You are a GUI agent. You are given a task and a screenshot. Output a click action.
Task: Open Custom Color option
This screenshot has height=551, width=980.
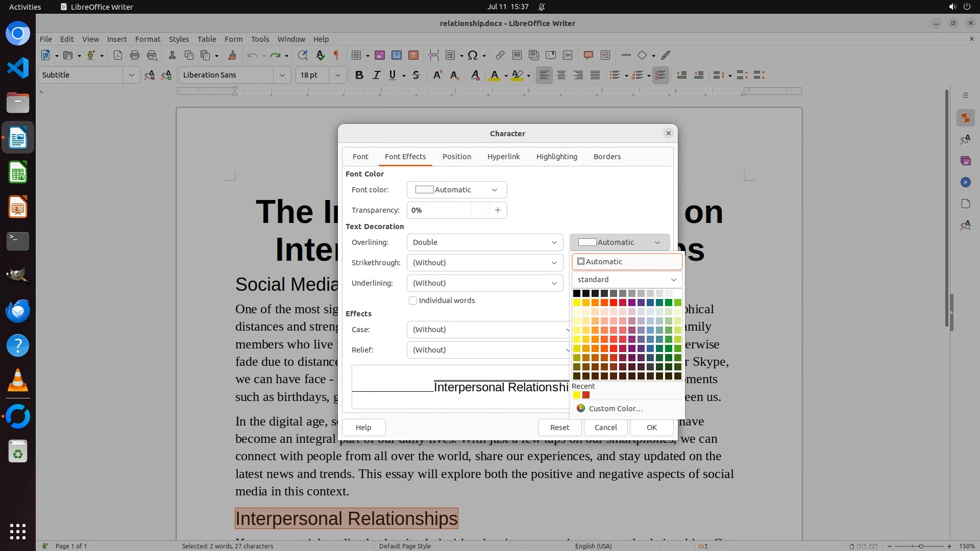615,409
